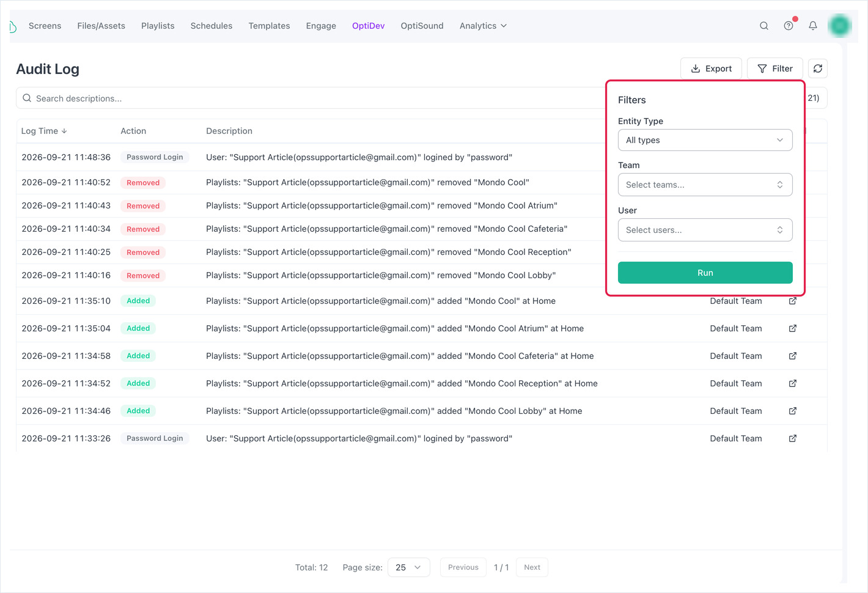Image resolution: width=868 pixels, height=593 pixels.
Task: Click the 1 / 1 page indicator
Action: click(x=501, y=567)
